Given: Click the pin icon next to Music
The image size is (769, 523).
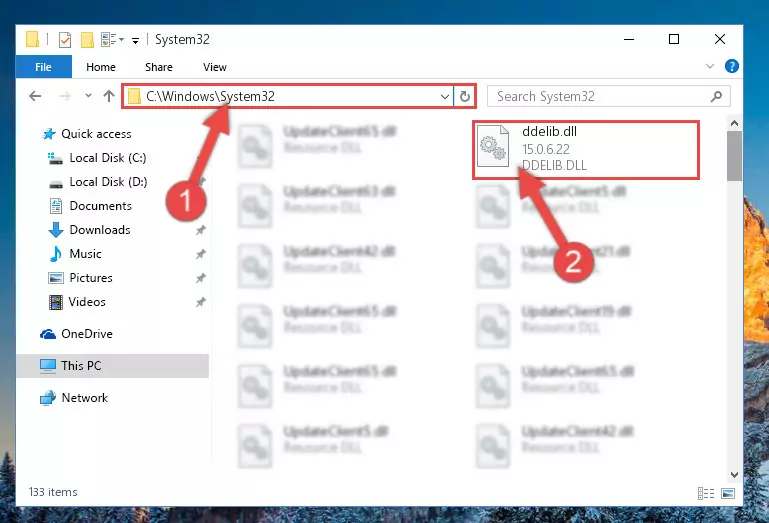Looking at the screenshot, I should click(x=201, y=254).
